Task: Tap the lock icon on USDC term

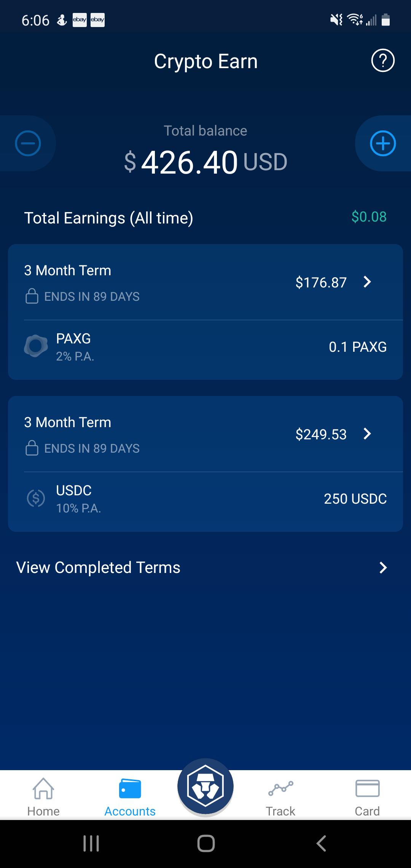Action: [32, 448]
